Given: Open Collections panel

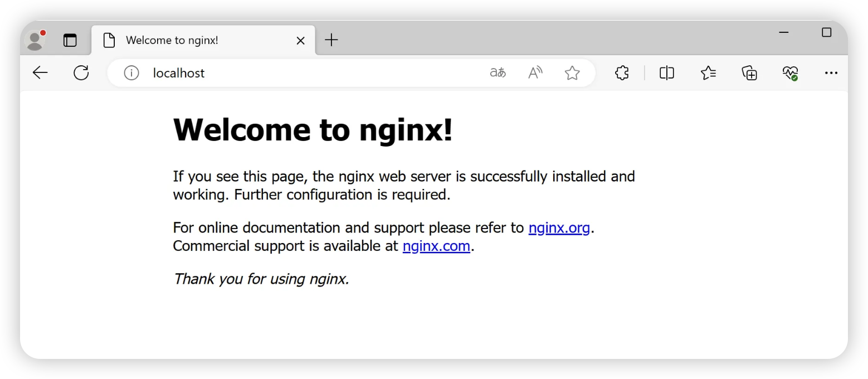Looking at the screenshot, I should (x=749, y=73).
